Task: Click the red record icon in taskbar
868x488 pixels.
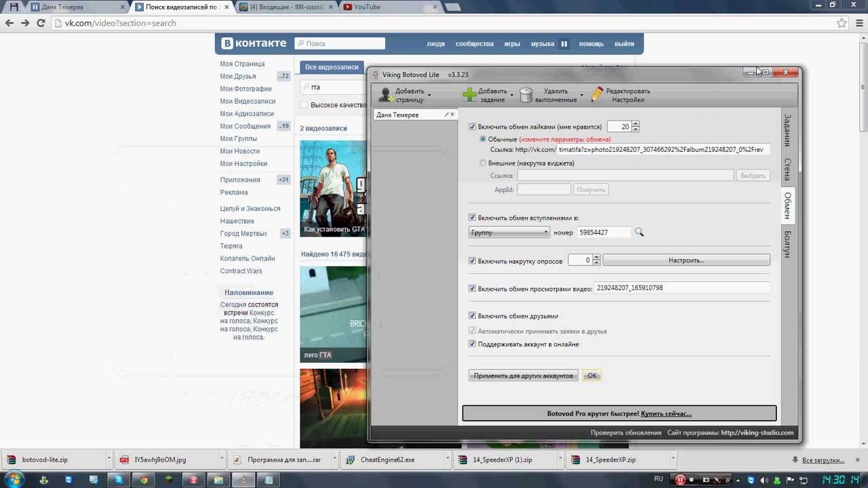Action: click(194, 480)
